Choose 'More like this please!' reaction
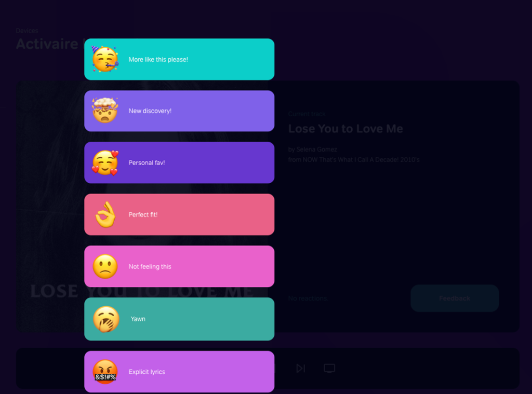Image resolution: width=532 pixels, height=394 pixels. (x=179, y=59)
